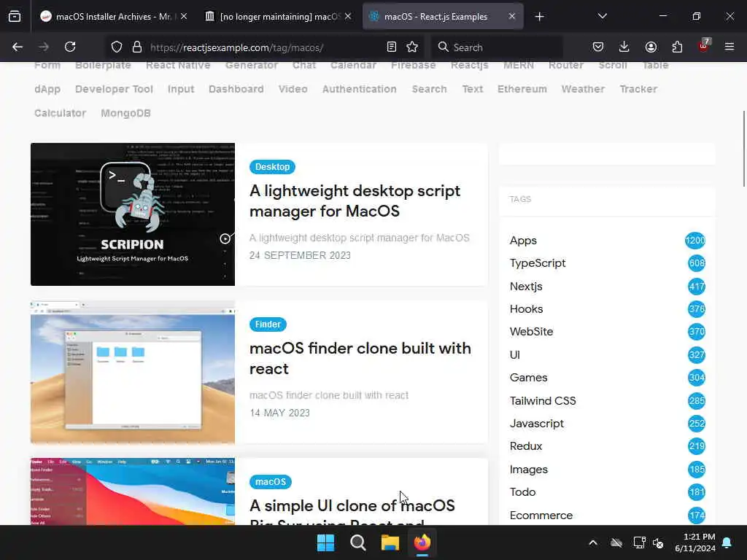
Task: Open the downloads arrow icon
Action: [x=624, y=47]
